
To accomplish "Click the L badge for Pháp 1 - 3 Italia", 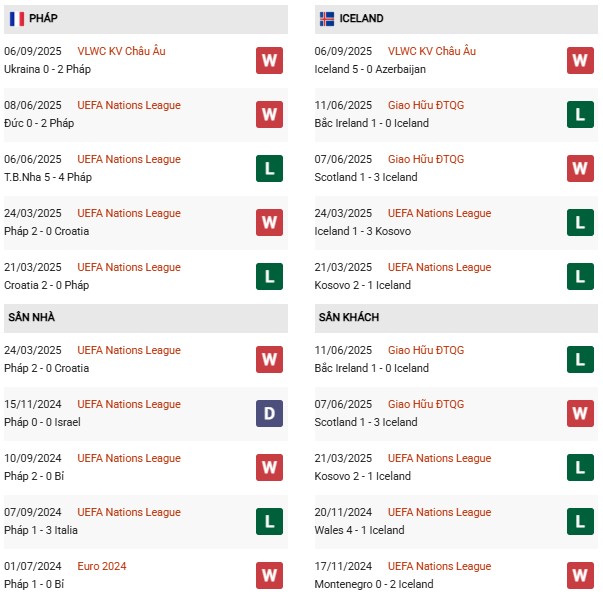I will coord(268,521).
